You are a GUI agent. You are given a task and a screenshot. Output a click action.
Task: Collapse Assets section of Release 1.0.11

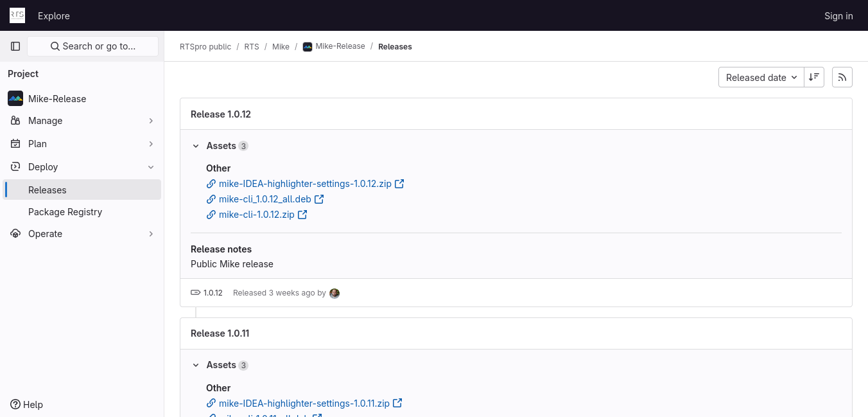[x=196, y=365]
